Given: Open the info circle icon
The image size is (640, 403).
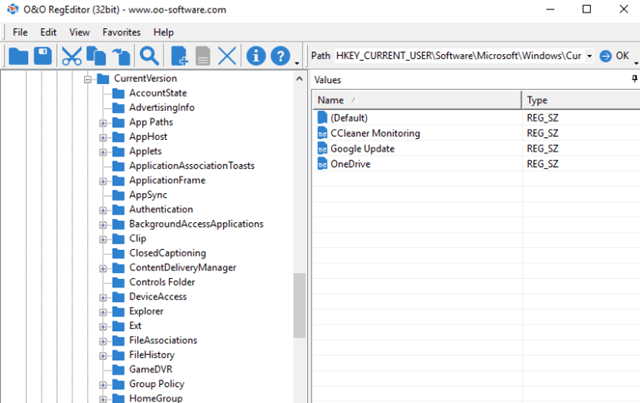Looking at the screenshot, I should (256, 56).
